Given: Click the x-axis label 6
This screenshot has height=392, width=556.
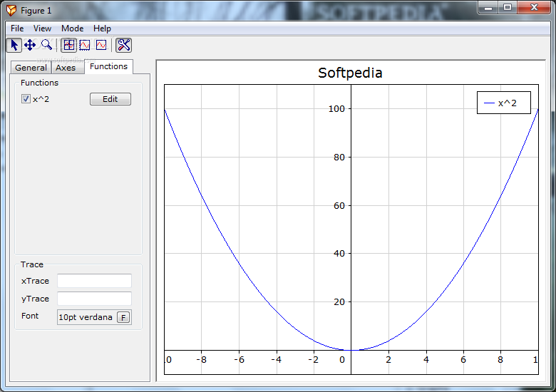Looking at the screenshot, I should pyautogui.click(x=463, y=360).
